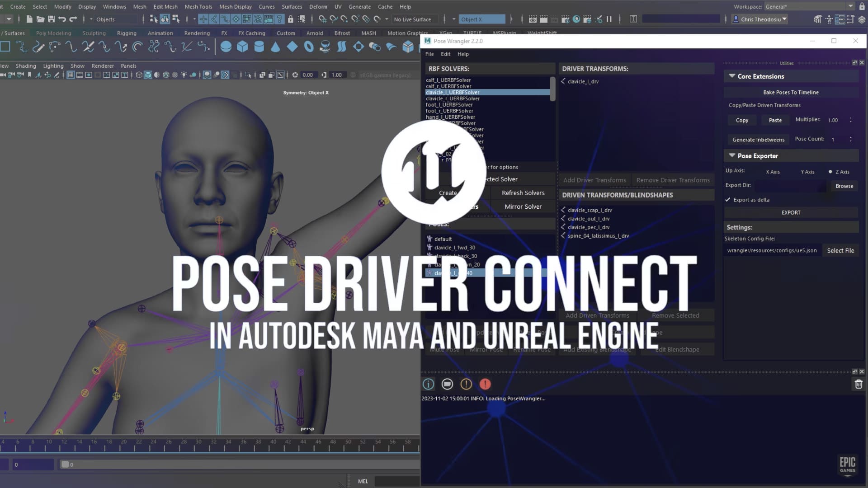Choose the Y Axis radio option
Screen dimensions: 868x488
pyautogui.click(x=807, y=172)
